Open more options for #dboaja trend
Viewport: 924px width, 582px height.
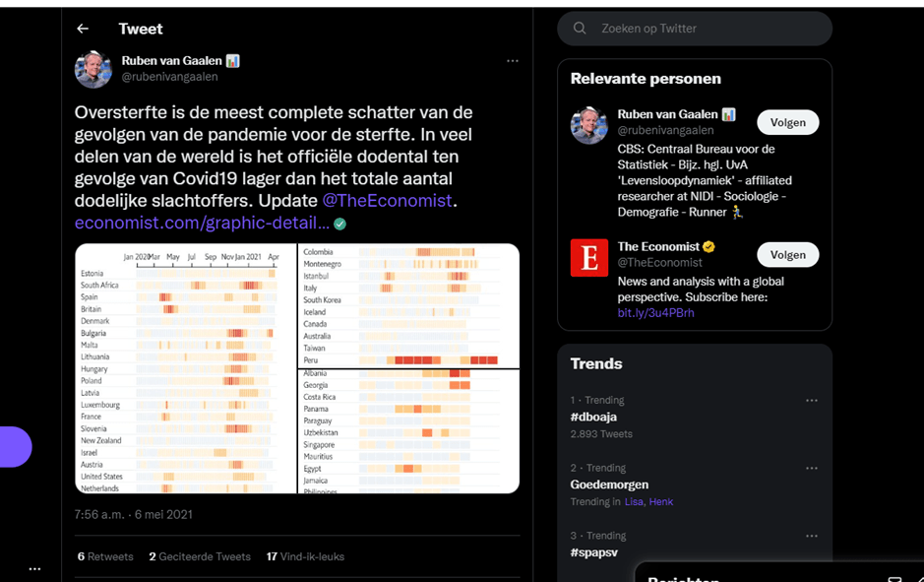811,401
